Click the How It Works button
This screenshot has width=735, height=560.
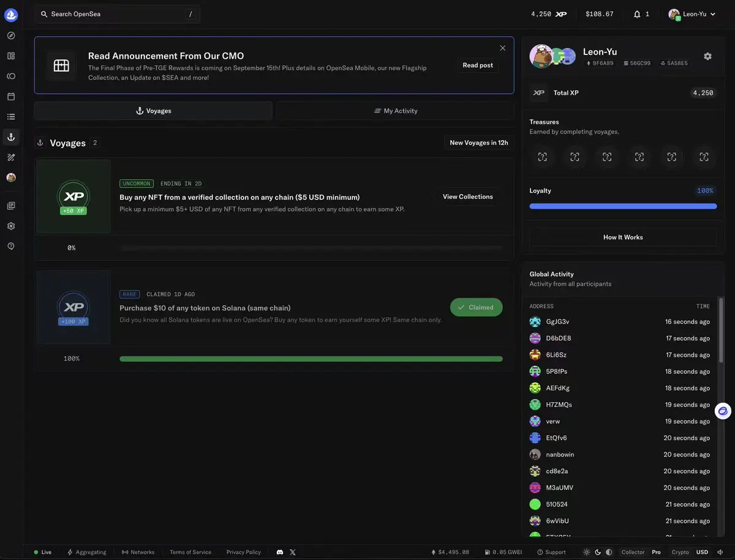(623, 237)
